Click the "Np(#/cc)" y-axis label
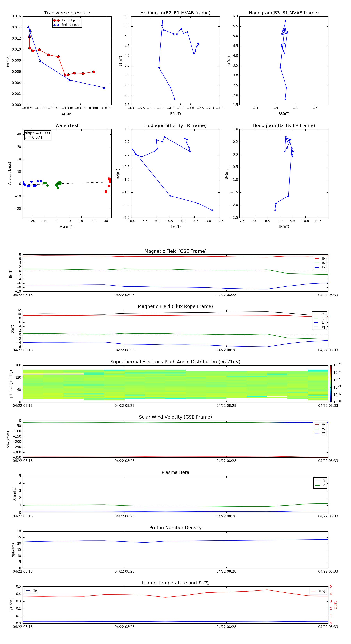 point(13,550)
